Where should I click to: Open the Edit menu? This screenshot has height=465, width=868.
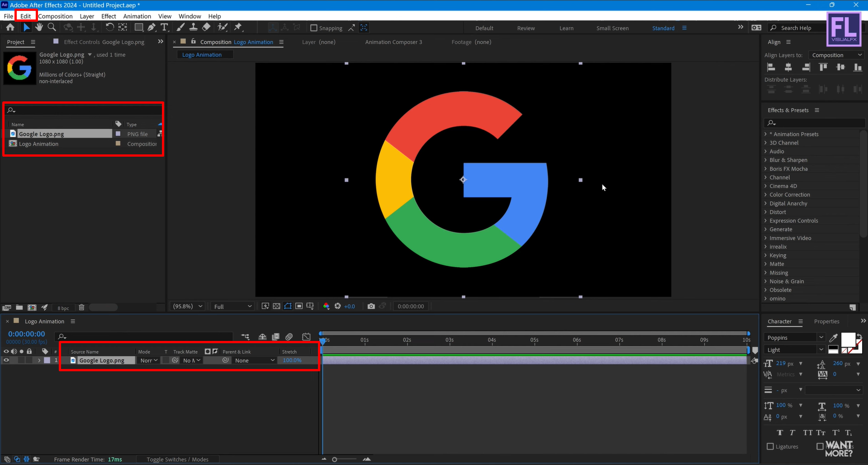26,16
